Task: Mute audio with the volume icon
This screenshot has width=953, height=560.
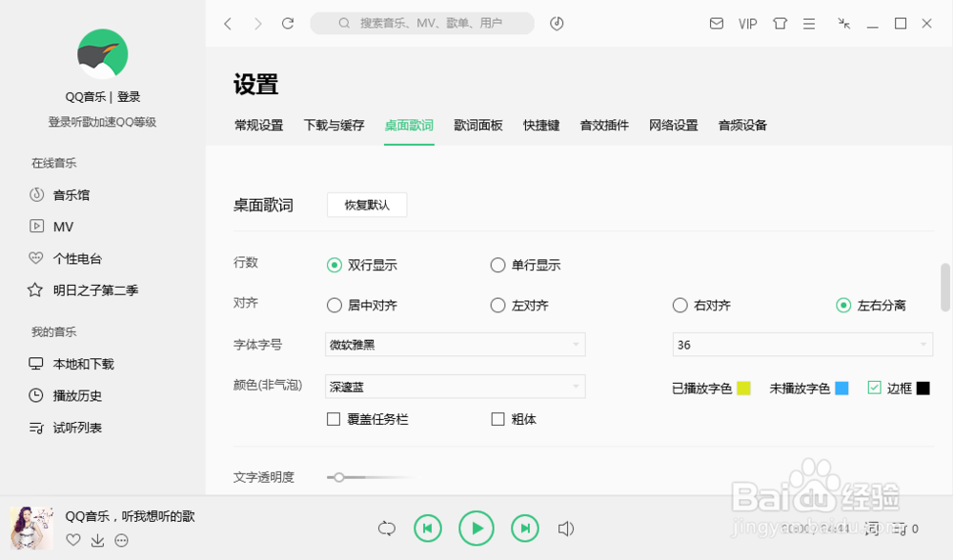Action: pyautogui.click(x=568, y=528)
